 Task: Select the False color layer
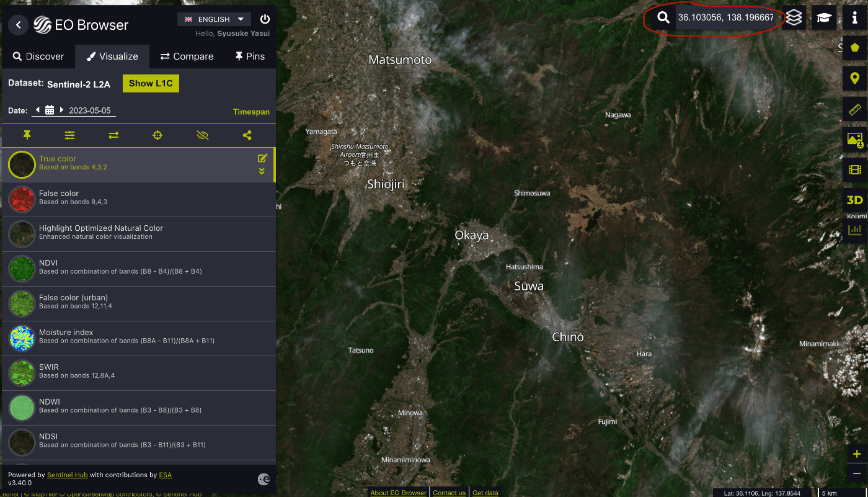point(138,199)
